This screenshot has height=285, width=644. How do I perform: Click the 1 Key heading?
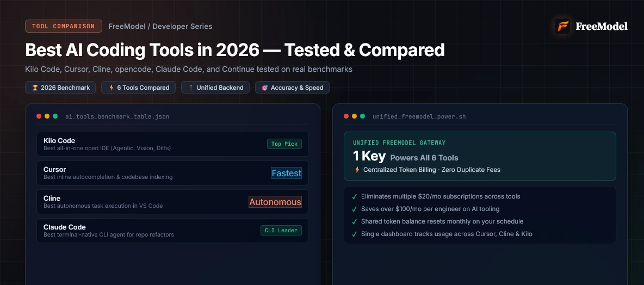point(369,157)
